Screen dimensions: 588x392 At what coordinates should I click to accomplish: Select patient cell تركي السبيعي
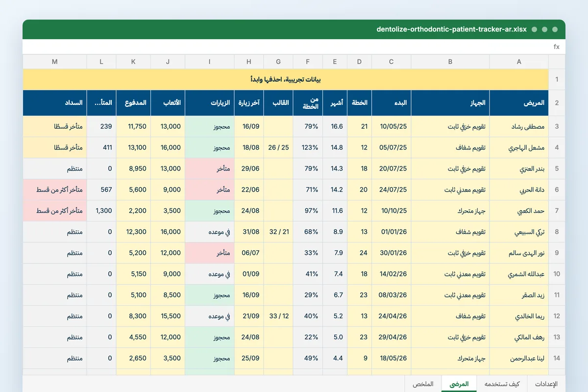pos(519,232)
